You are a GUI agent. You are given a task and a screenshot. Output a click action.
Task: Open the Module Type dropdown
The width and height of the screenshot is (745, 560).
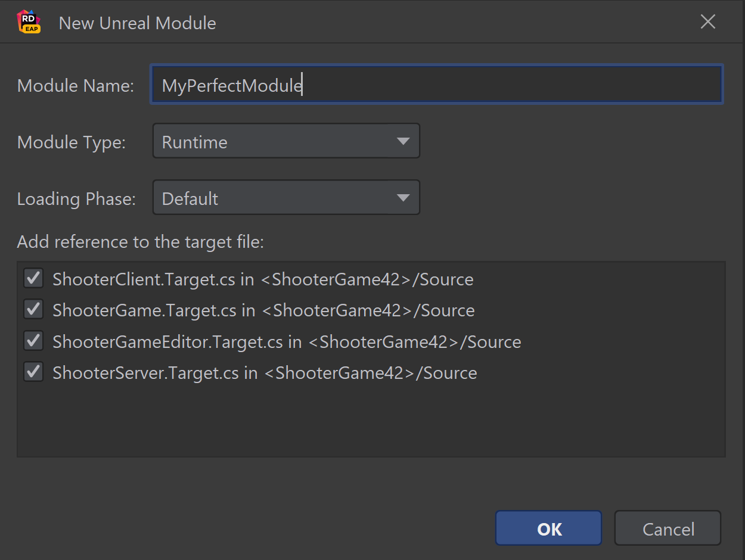pyautogui.click(x=286, y=141)
